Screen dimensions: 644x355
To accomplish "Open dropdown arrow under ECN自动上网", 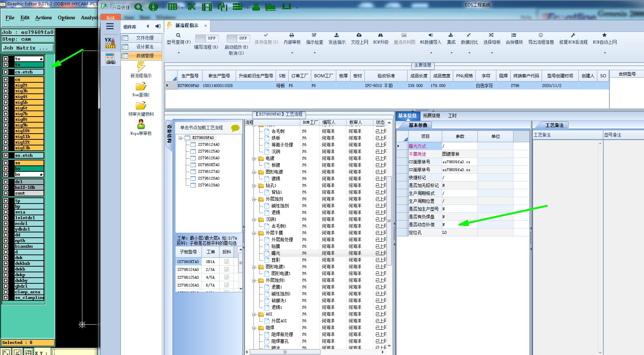I will pos(605,53).
